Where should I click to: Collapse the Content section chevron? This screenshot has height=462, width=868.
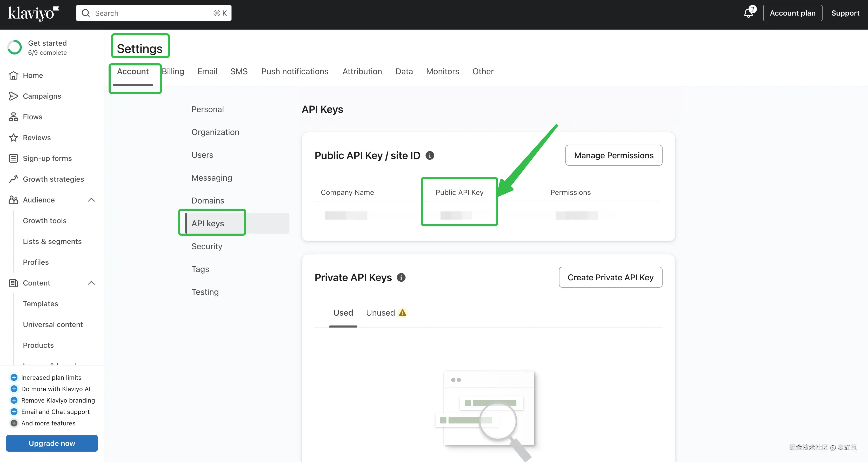point(91,283)
